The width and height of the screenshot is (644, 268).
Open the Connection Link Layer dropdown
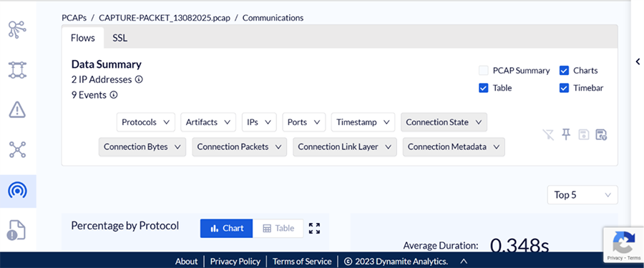[345, 147]
